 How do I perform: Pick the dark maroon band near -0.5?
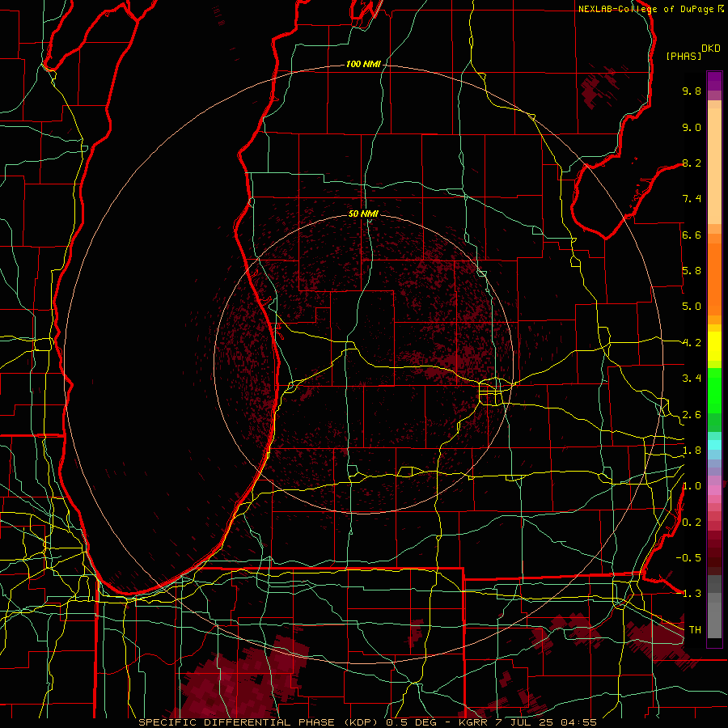click(x=714, y=558)
